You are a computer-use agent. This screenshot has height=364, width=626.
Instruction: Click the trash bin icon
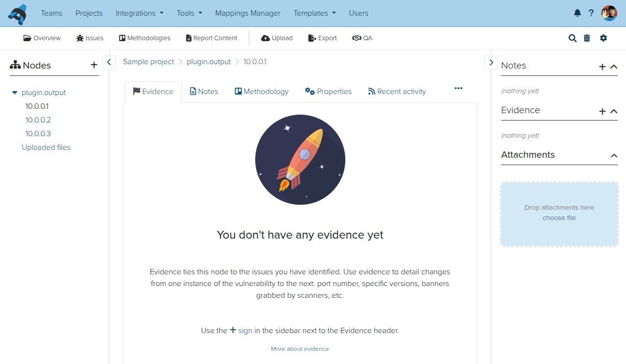coord(587,38)
